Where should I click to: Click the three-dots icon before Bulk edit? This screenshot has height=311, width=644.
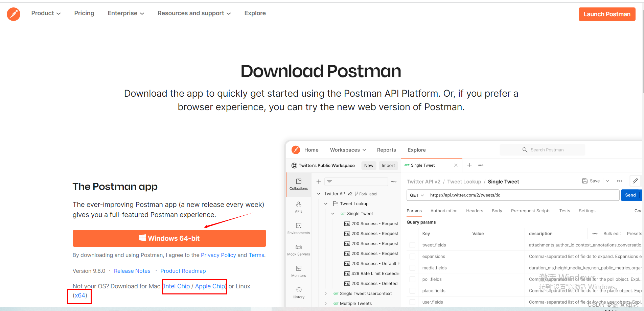pos(595,234)
